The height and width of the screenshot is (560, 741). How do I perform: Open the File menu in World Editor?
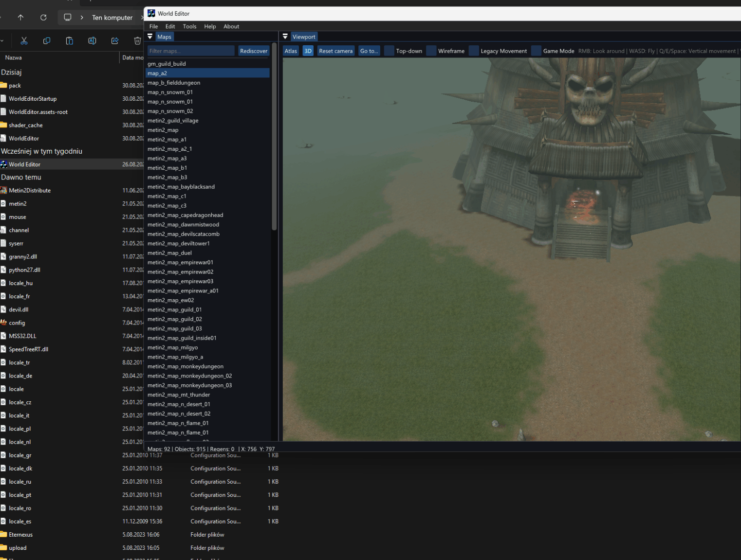(x=153, y=26)
